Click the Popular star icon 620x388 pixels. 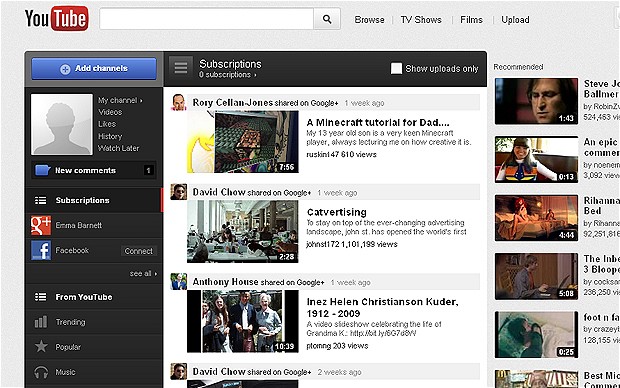[x=41, y=347]
